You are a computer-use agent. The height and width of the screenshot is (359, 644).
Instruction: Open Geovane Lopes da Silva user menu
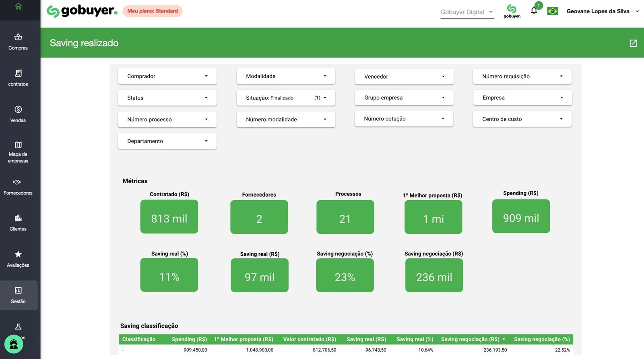602,11
